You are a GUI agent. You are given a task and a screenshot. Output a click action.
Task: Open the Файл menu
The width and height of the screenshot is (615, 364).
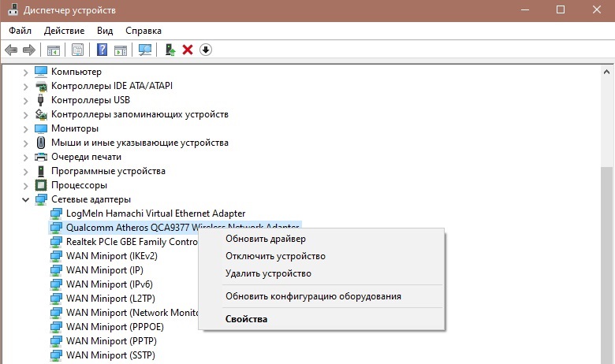20,30
